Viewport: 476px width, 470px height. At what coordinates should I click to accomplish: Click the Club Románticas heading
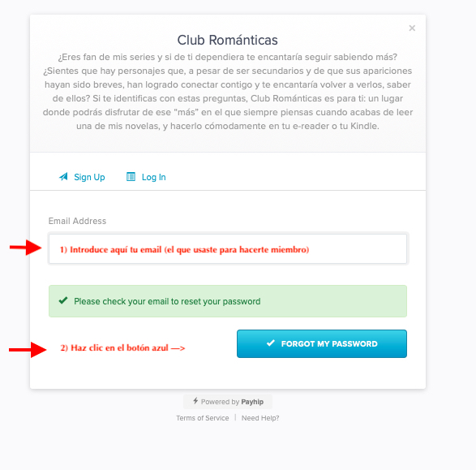tap(227, 40)
